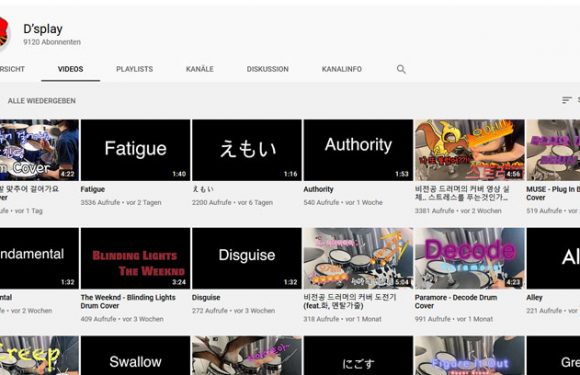Open the Diskussion tab
This screenshot has height=375, width=580.
point(267,69)
